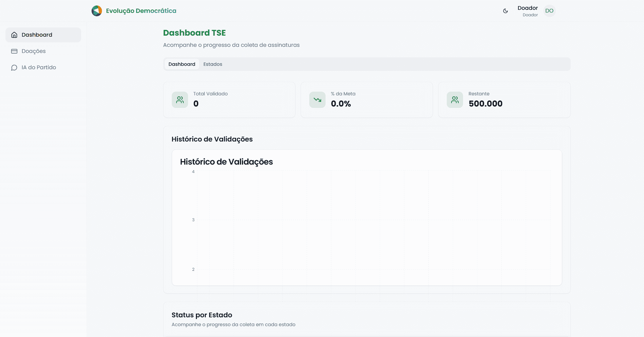Go to IA do Partido page
Viewport: 644px width, 337px height.
pos(39,68)
